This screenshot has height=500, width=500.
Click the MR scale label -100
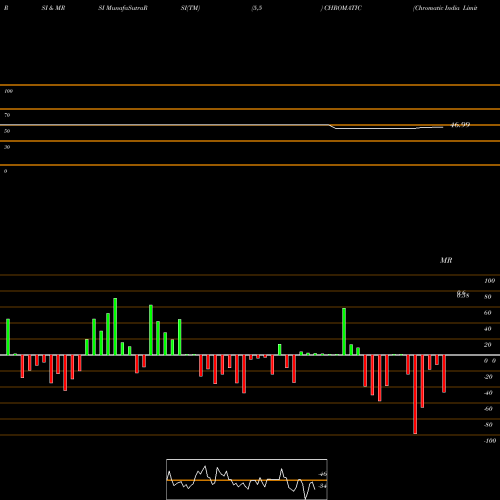[x=489, y=441]
